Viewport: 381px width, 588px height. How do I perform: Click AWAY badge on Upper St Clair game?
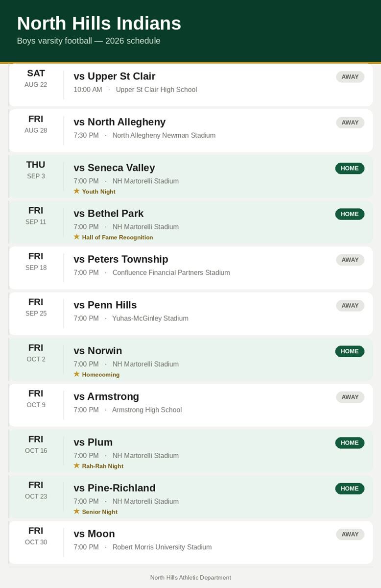point(350,76)
